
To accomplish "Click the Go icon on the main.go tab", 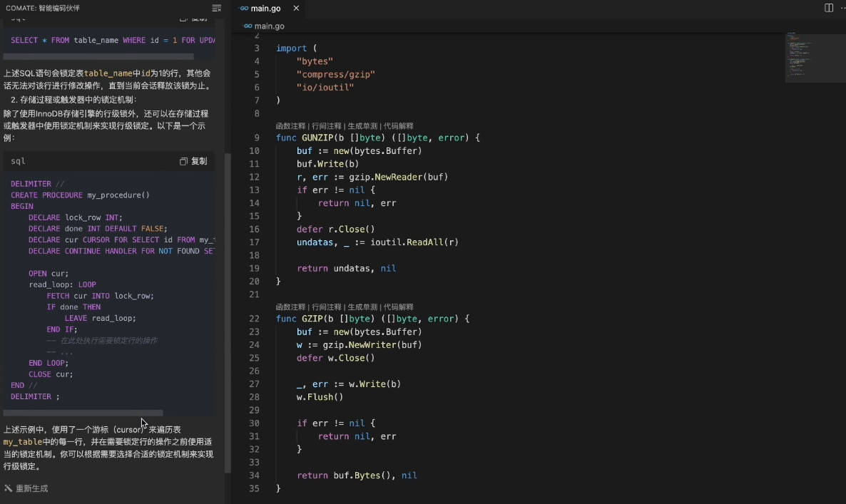I will tap(244, 9).
